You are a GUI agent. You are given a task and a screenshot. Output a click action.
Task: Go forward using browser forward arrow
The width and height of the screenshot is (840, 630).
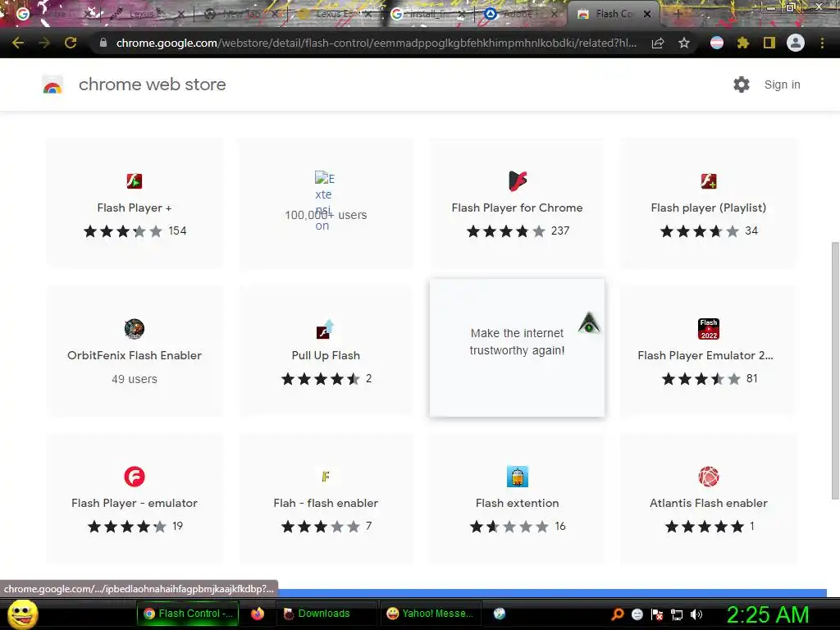coord(44,43)
